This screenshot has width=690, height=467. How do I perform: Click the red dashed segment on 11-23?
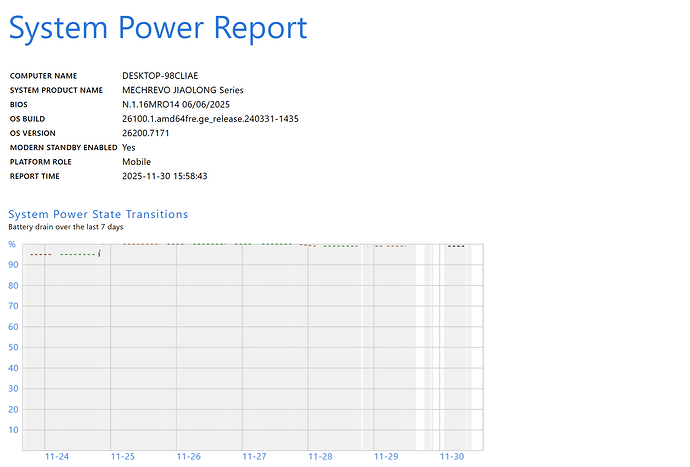(x=41, y=254)
